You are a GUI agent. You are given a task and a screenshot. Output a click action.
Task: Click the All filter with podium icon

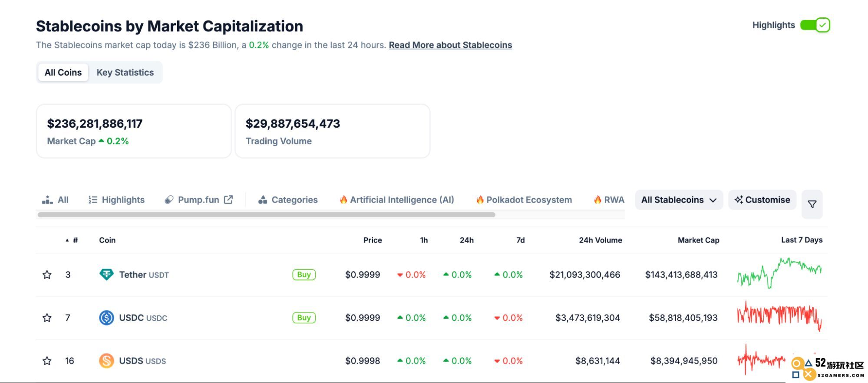click(55, 200)
